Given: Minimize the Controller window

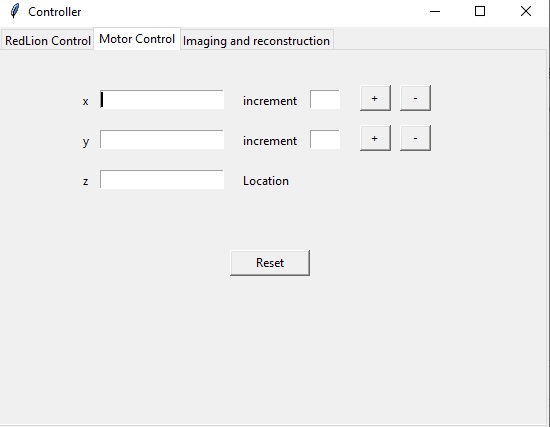Looking at the screenshot, I should click(435, 12).
